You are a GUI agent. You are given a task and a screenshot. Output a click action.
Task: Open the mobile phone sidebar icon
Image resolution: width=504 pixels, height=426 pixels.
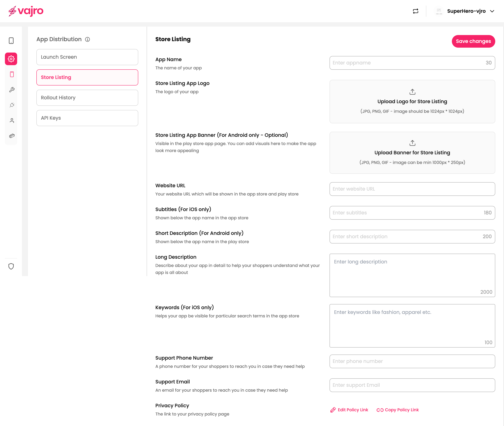pos(12,74)
